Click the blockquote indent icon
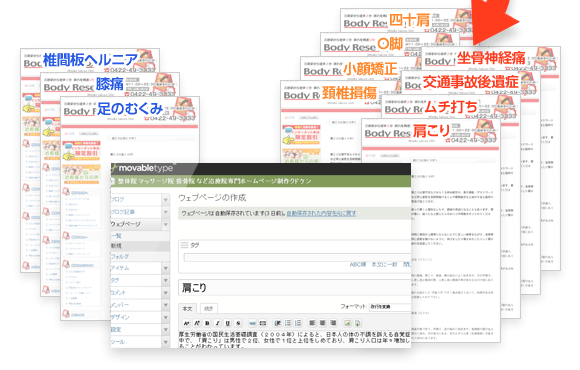The width and height of the screenshot is (580, 370). click(x=277, y=323)
